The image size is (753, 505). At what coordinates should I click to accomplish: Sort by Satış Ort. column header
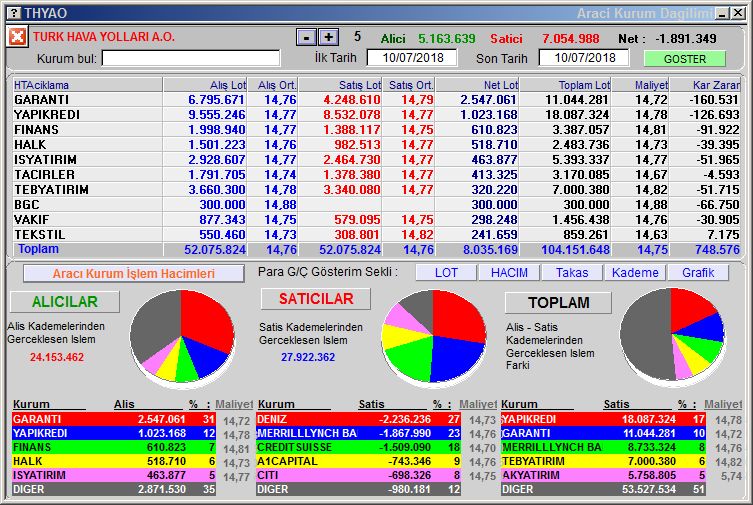pos(409,85)
